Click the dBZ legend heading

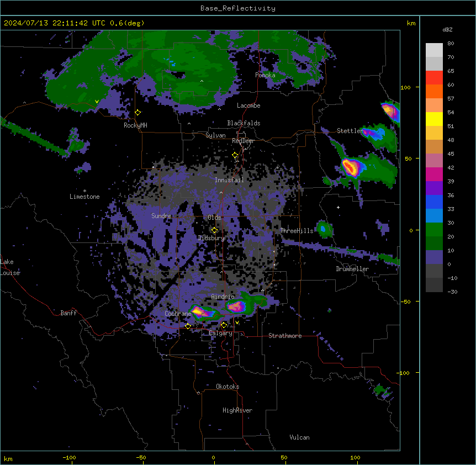[447, 29]
